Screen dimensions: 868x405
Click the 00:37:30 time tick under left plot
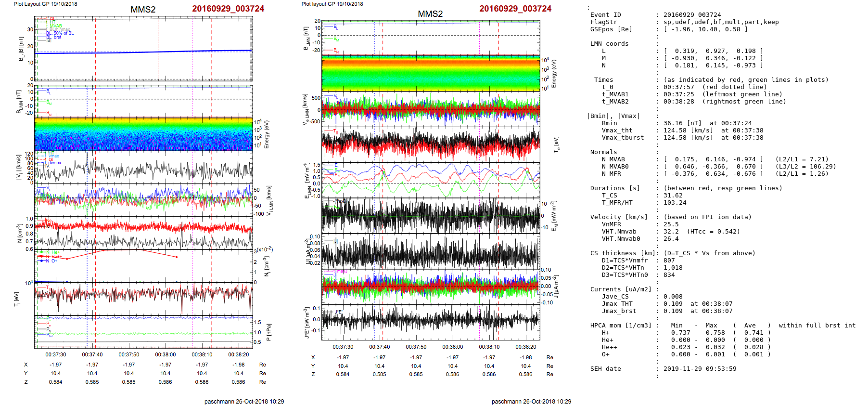56,354
